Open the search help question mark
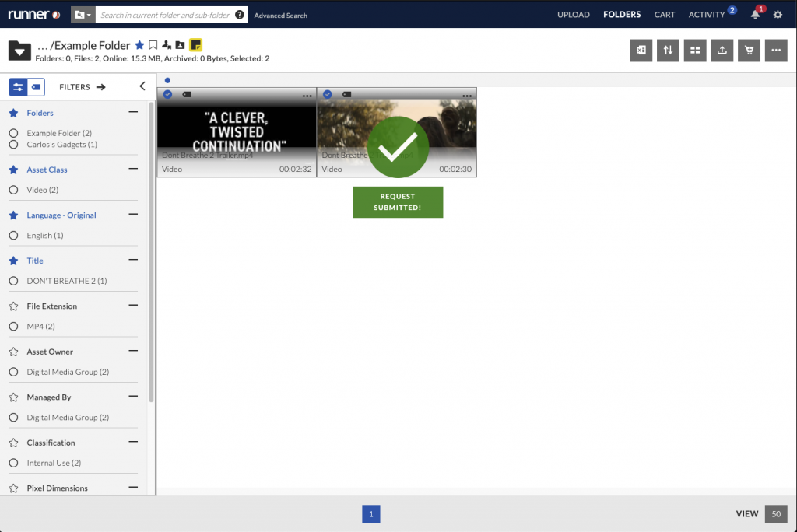The height and width of the screenshot is (532, 797). 240,15
